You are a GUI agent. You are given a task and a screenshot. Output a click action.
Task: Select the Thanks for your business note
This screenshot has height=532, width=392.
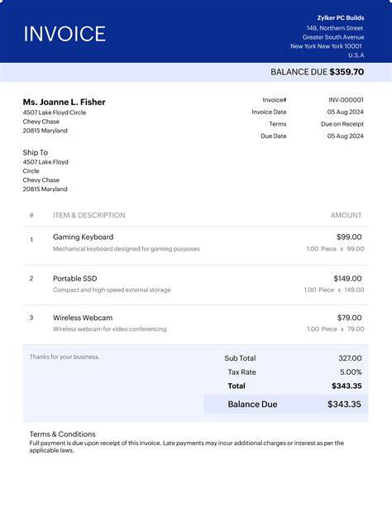(x=65, y=357)
